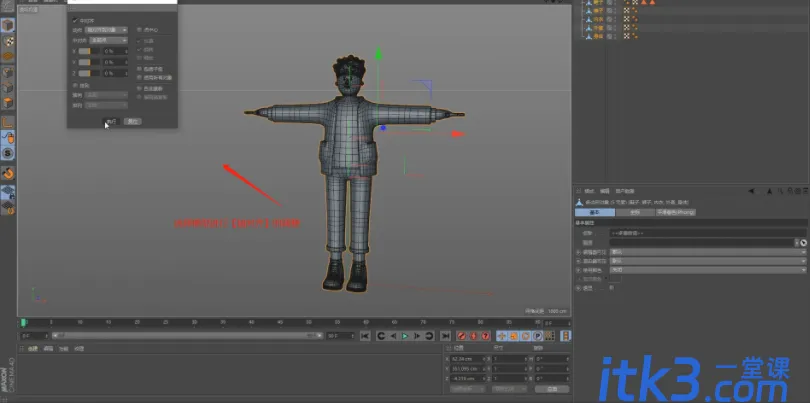Image resolution: width=810 pixels, height=403 pixels.
Task: Click the Go to End playback button
Action: (x=445, y=336)
